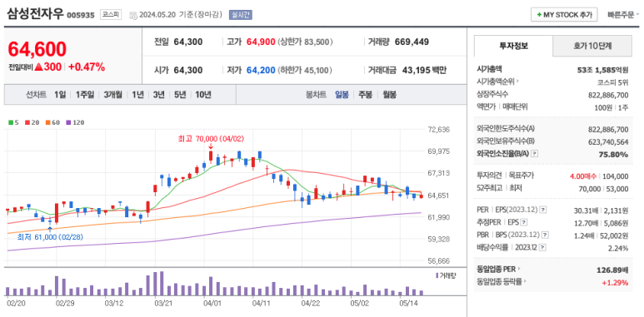Select the 5년 line chart
Image resolution: width=644 pixels, height=317 pixels.
click(180, 95)
